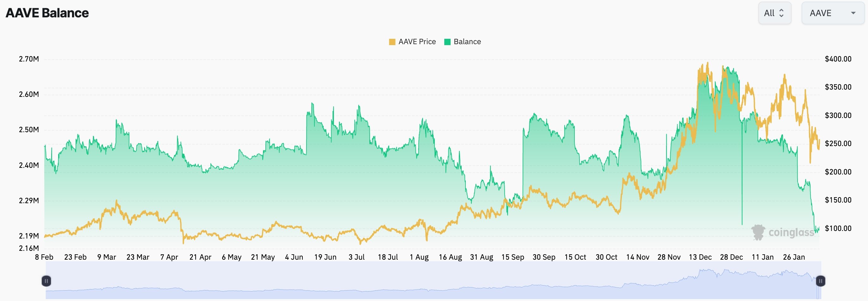This screenshot has height=301, width=868.
Task: Click the 13 Dec date label
Action: tap(700, 257)
